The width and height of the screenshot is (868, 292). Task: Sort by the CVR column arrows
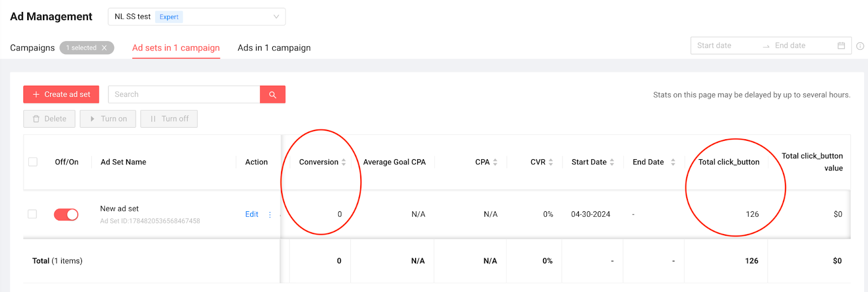(551, 162)
